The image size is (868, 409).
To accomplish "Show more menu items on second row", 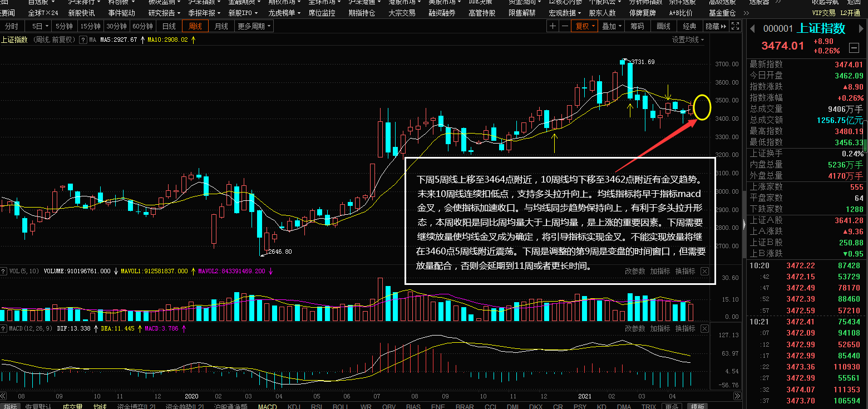I will coord(745,13).
